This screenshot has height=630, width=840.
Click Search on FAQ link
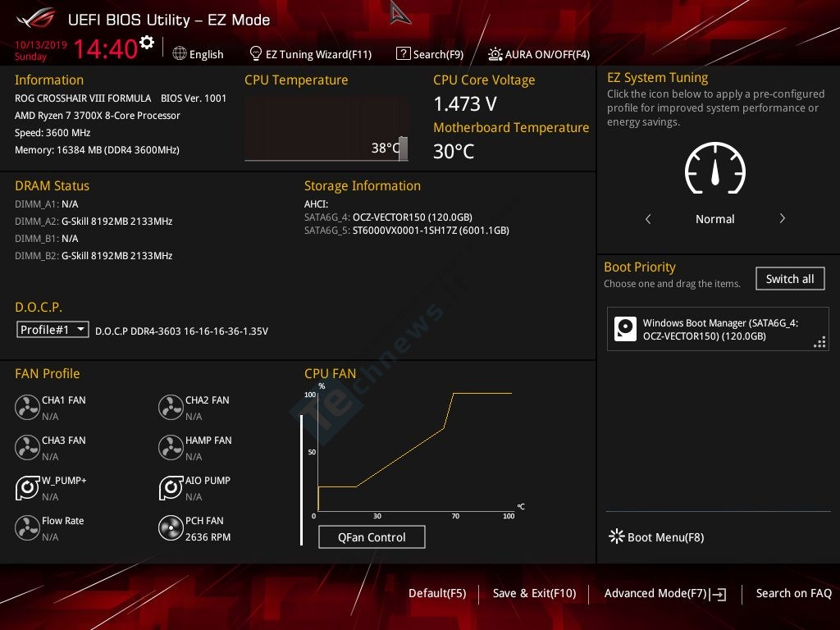793,593
